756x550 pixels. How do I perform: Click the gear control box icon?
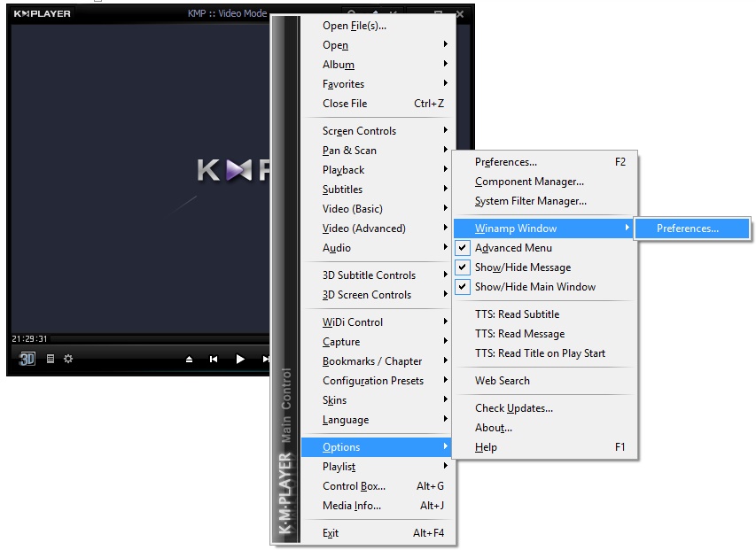(68, 359)
